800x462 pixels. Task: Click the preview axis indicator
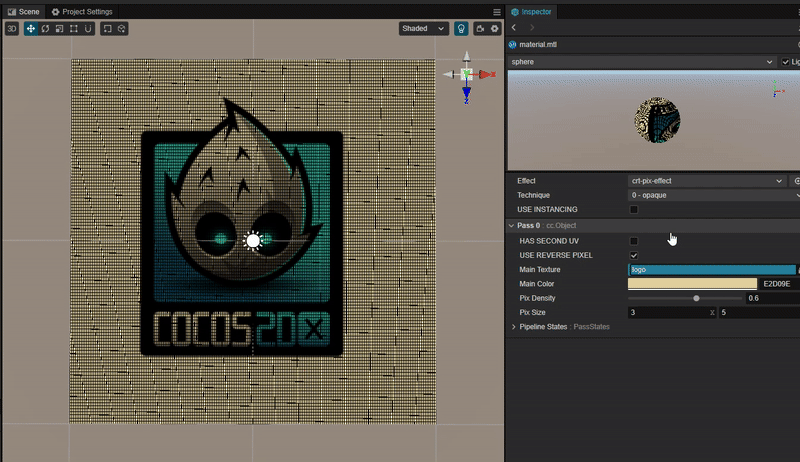pyautogui.click(x=778, y=89)
